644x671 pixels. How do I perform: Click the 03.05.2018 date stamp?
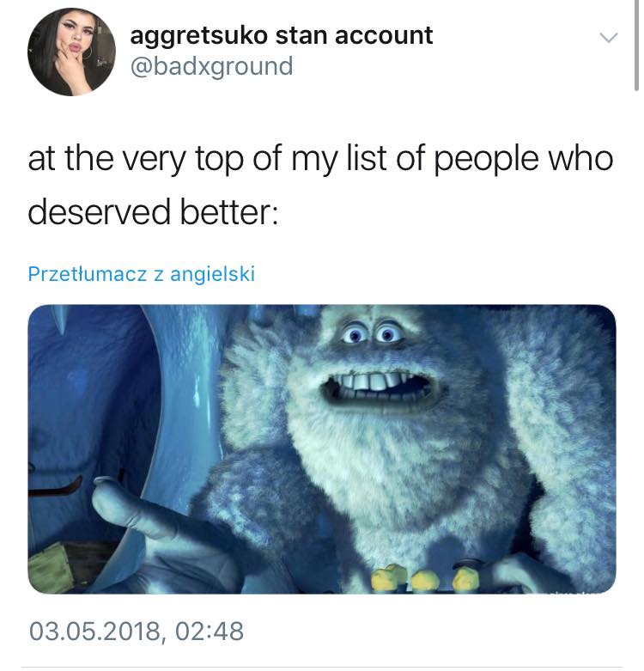pos(95,631)
